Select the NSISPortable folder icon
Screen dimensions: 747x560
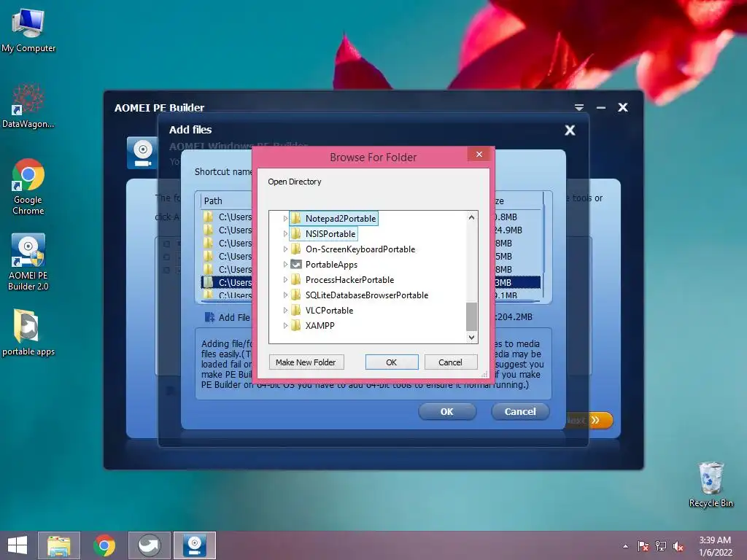coord(296,234)
